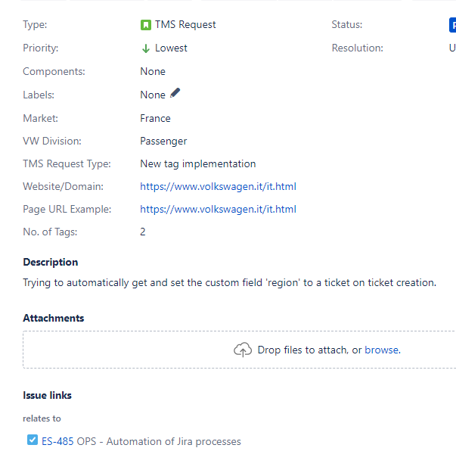Click the 'VW Division:' field label
This screenshot has height=476, width=456.
(52, 142)
